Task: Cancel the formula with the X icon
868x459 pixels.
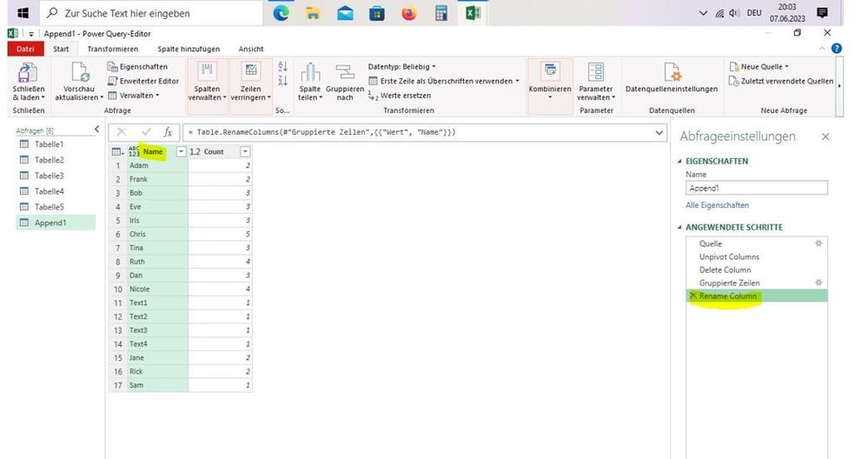Action: click(122, 132)
